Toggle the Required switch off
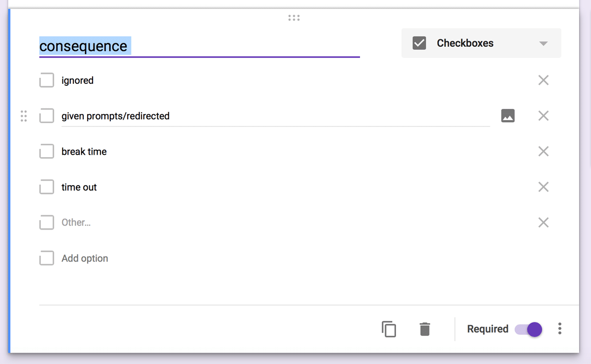Viewport: 591px width, 364px height. (528, 329)
